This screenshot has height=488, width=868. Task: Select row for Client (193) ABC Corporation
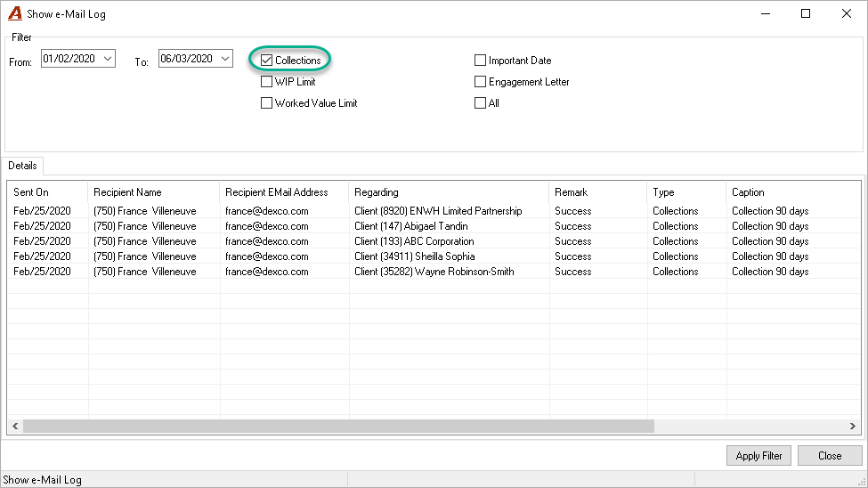(434, 241)
